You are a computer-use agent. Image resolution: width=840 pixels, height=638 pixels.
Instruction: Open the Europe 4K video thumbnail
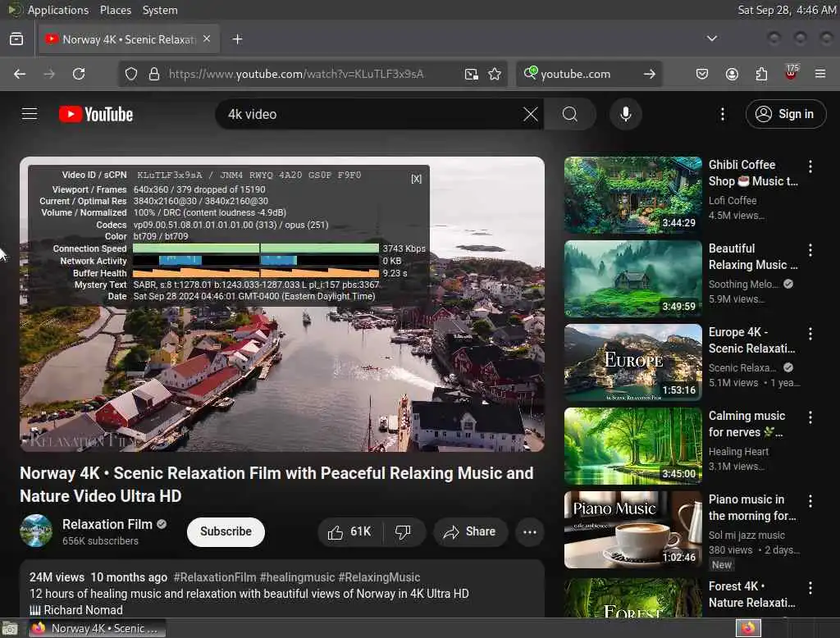coord(632,362)
